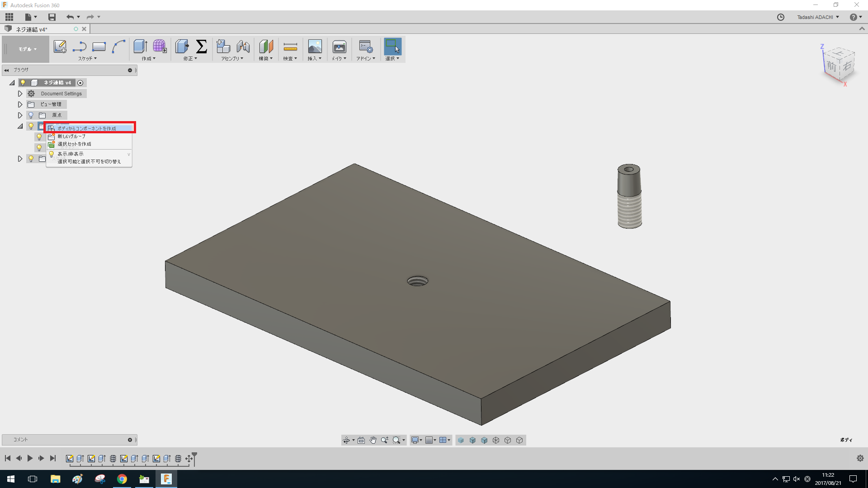The height and width of the screenshot is (488, 868).
Task: Expand the ビュー管理 tree node
Action: click(20, 104)
